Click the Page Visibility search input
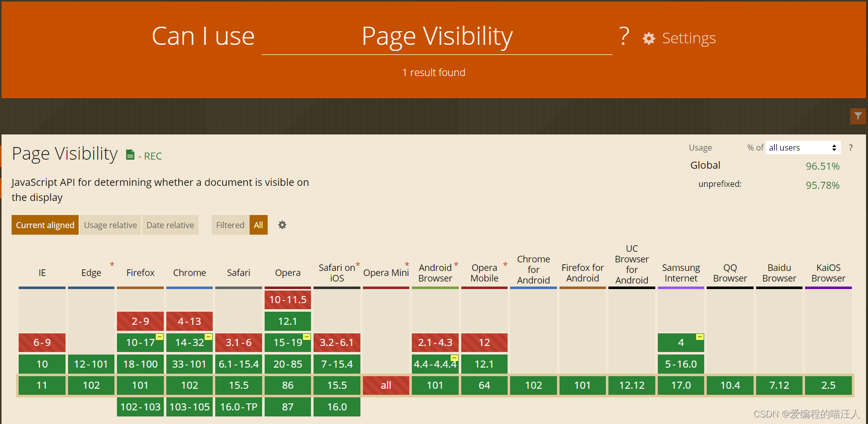Viewport: 868px width, 424px height. point(437,37)
